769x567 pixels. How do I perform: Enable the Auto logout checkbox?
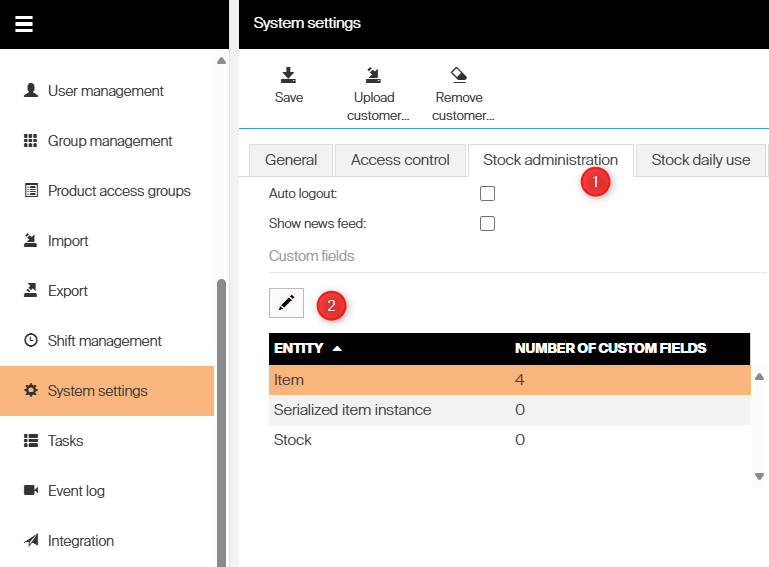(487, 194)
